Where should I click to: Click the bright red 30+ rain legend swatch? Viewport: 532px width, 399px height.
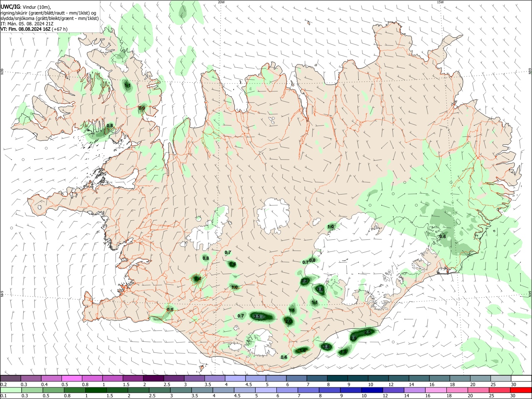point(520,390)
